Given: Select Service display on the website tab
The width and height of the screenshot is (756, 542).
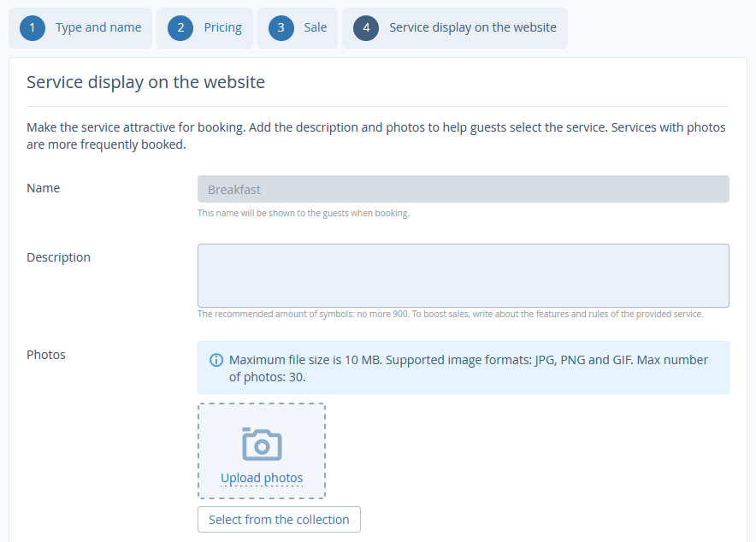Looking at the screenshot, I should tap(455, 28).
